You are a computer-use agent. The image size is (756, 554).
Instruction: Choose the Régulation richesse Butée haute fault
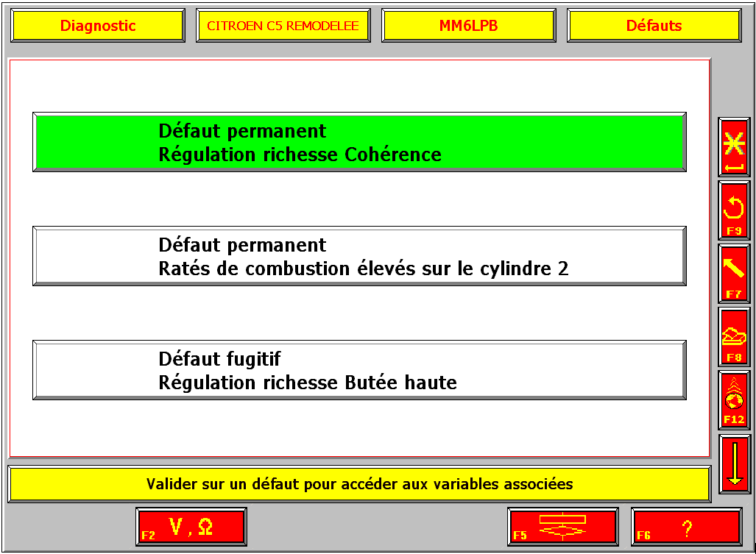pyautogui.click(x=359, y=370)
